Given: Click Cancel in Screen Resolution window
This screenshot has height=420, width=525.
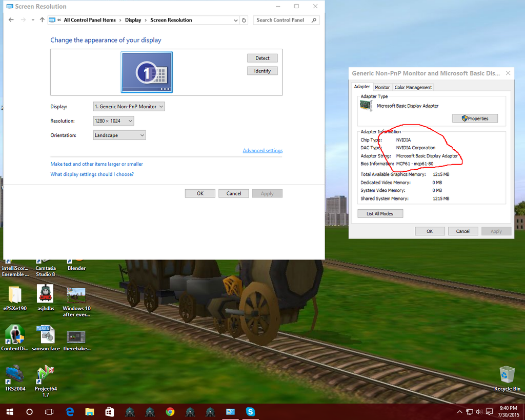Looking at the screenshot, I should [x=233, y=193].
